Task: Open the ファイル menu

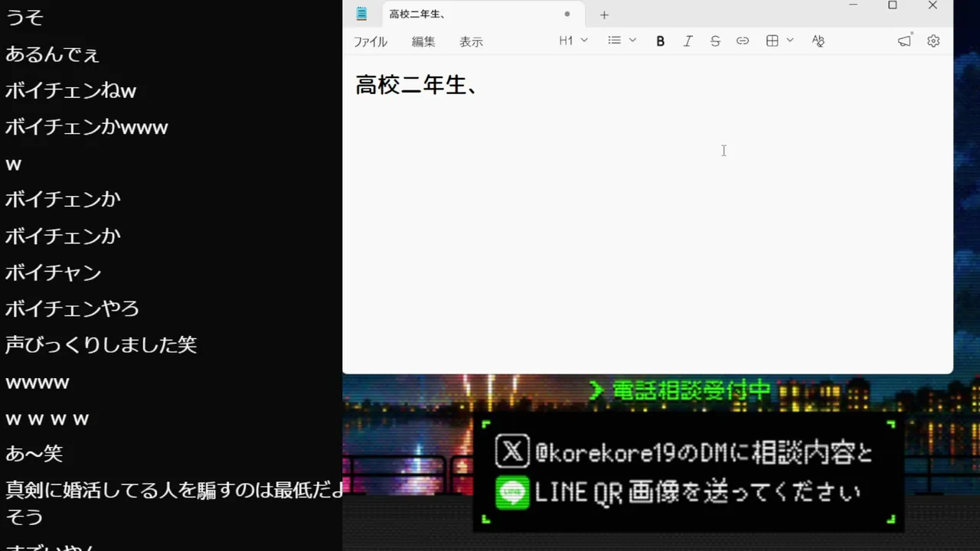Action: (x=371, y=41)
